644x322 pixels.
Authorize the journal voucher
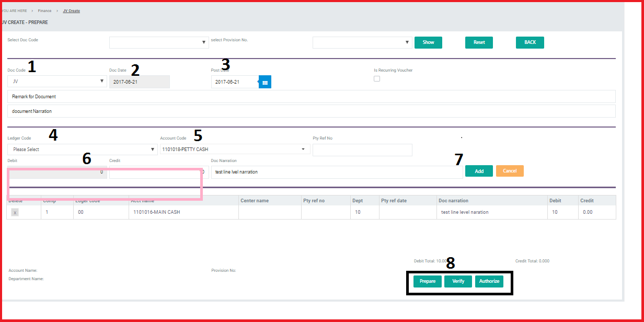489,281
